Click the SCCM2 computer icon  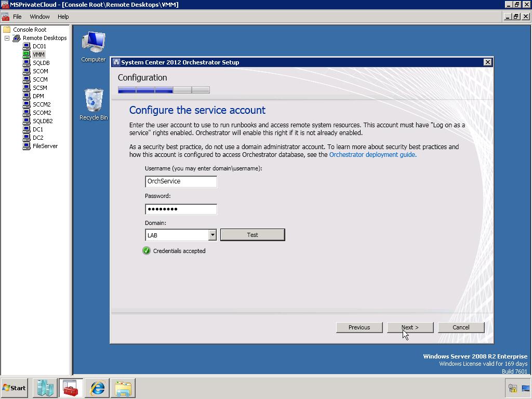[x=26, y=104]
